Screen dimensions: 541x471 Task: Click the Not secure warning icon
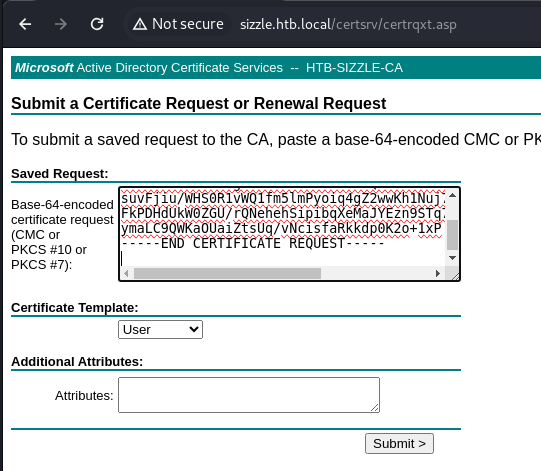(x=140, y=24)
